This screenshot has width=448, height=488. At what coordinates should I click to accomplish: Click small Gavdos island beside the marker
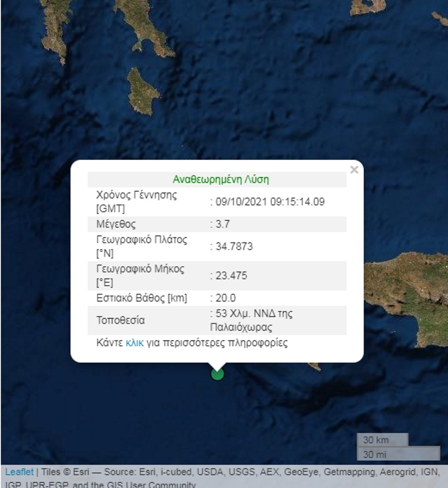313,367
